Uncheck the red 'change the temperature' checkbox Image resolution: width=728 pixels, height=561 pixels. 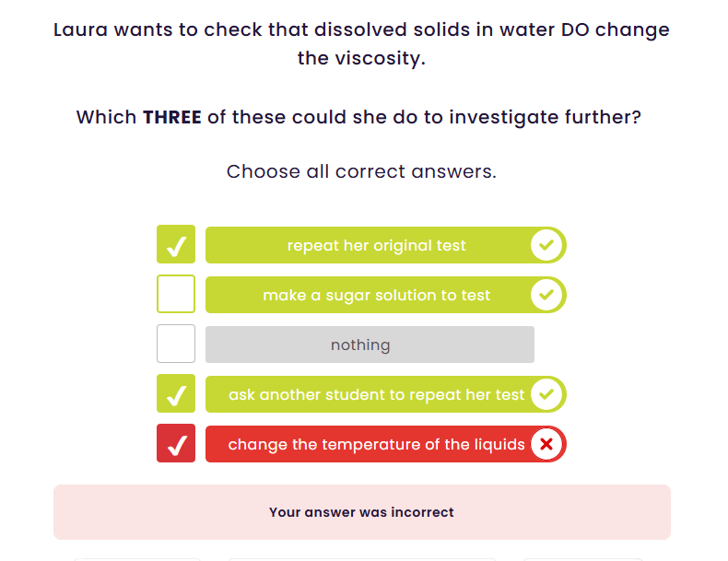(x=176, y=444)
